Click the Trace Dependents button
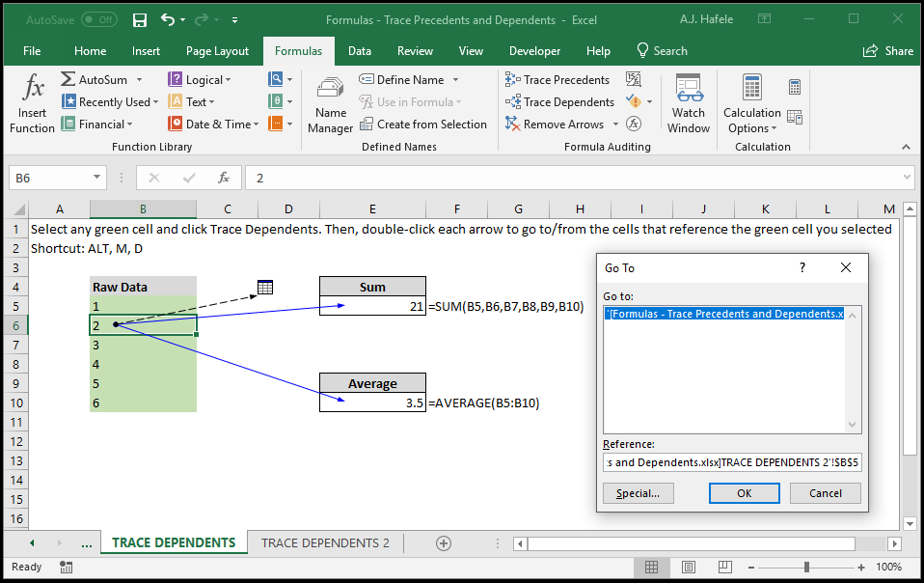Screen dimensions: 924x583 (x=559, y=102)
